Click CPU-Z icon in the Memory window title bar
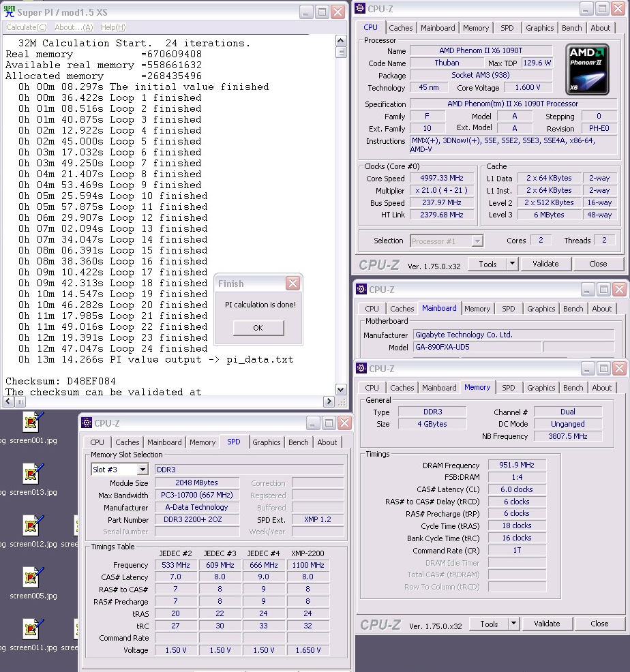Screen dimensions: 630x672 361,368
